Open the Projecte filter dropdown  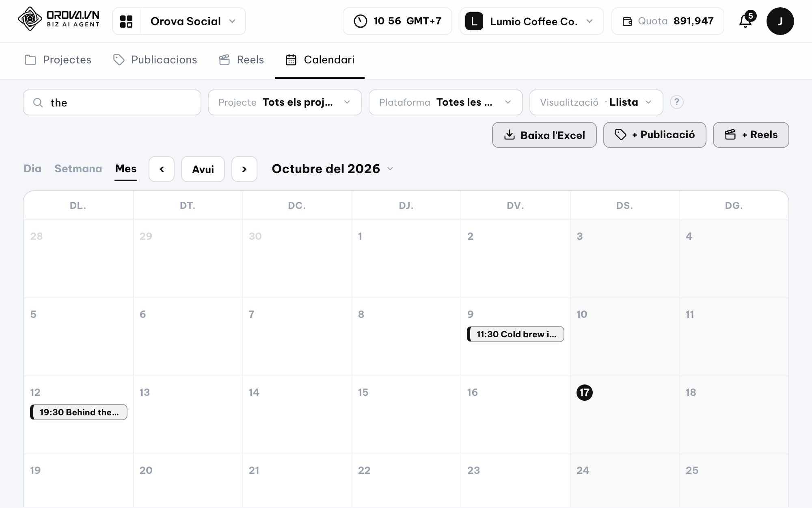[x=285, y=102]
